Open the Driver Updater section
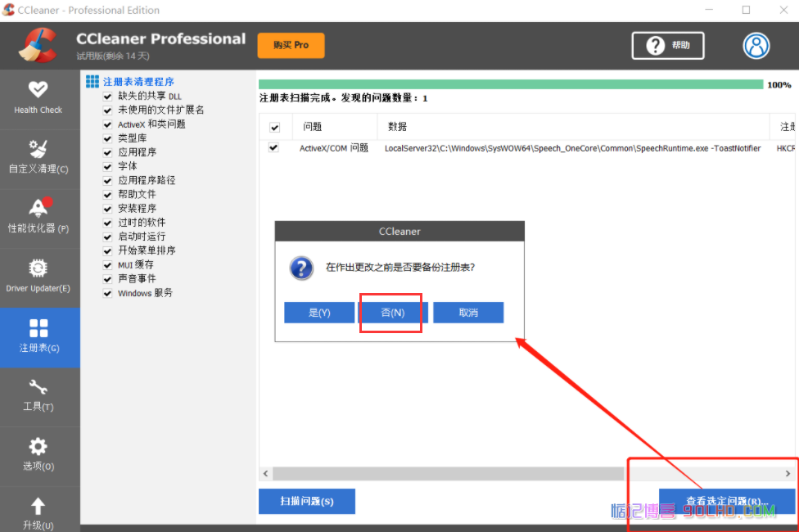 tap(38, 277)
